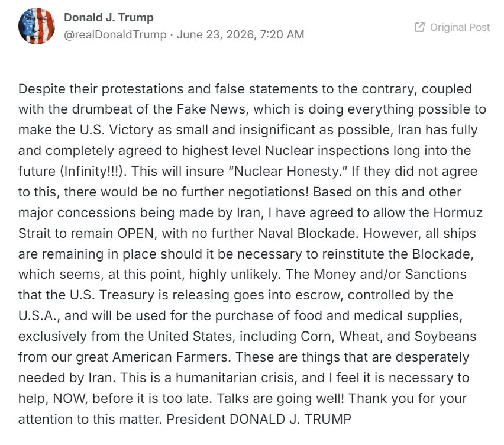Visit the @realDonaldTrump handle
504x445 pixels.
(115, 34)
